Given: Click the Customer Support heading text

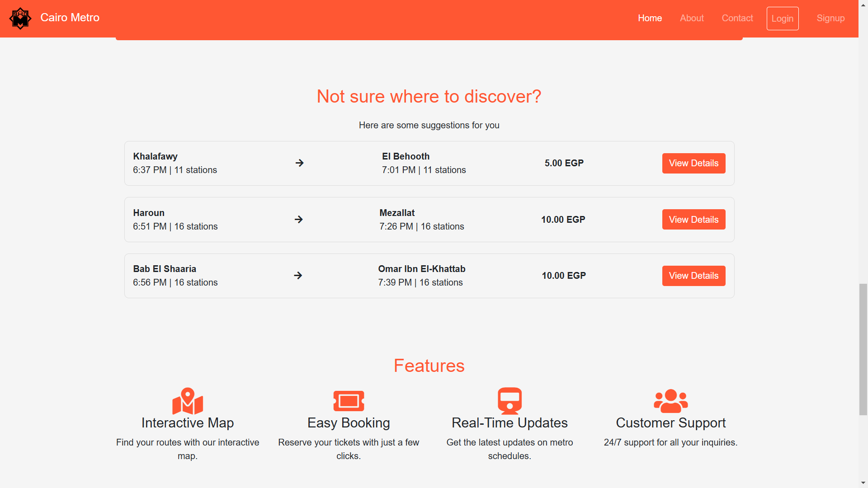Looking at the screenshot, I should click(671, 423).
